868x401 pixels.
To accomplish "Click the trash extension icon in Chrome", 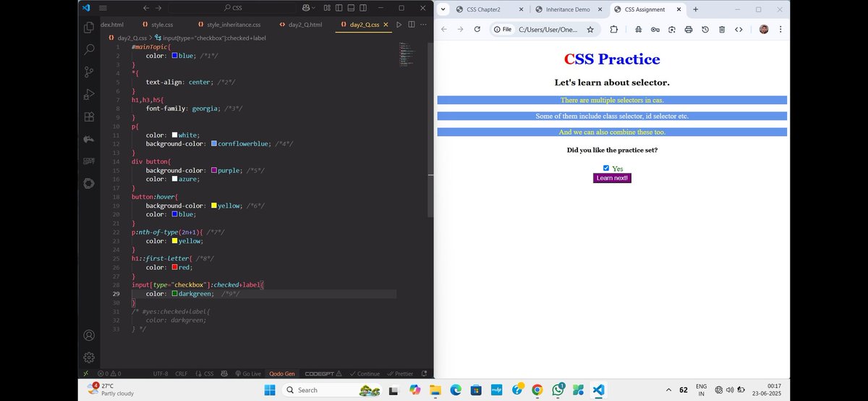I will 722,30.
